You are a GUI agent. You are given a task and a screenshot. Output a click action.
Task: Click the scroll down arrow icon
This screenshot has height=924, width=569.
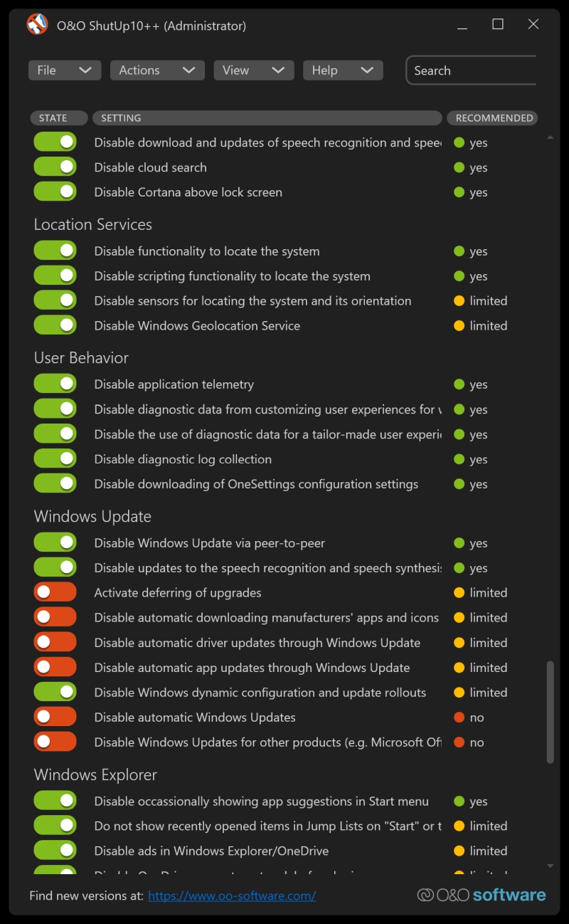click(x=550, y=866)
